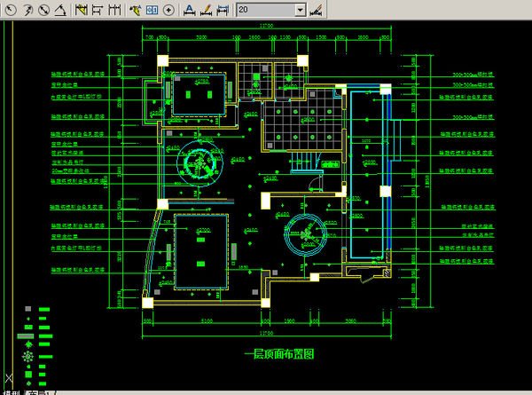The width and height of the screenshot is (532, 395).
Task: Open the Tolerance tool
Action: pyautogui.click(x=152, y=10)
